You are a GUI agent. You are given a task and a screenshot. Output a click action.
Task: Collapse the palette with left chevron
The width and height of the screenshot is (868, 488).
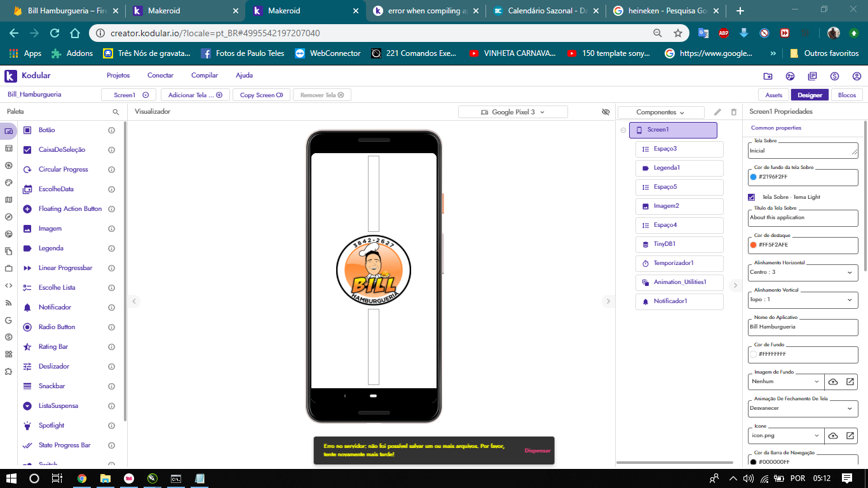134,301
